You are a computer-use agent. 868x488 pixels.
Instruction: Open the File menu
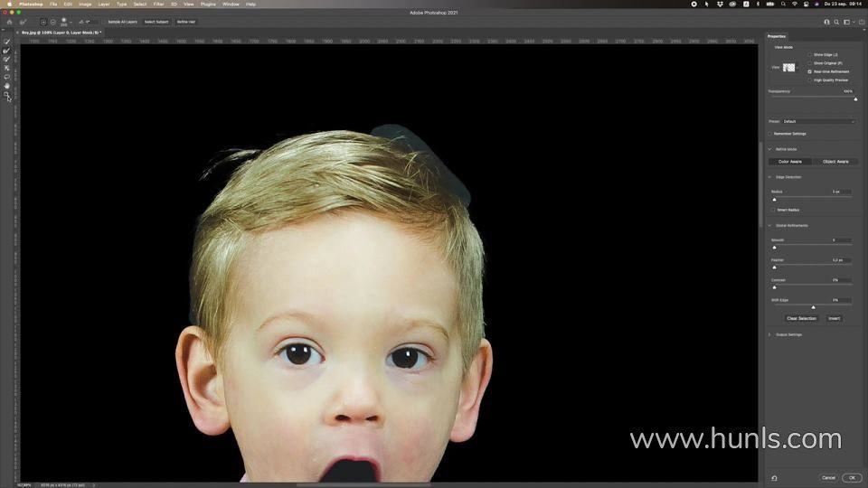pos(53,4)
